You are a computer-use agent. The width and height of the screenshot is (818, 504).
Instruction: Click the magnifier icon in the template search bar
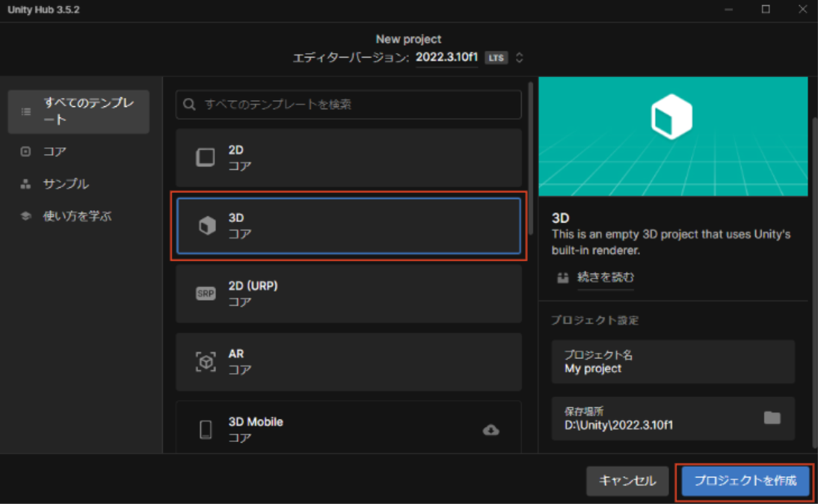click(188, 105)
